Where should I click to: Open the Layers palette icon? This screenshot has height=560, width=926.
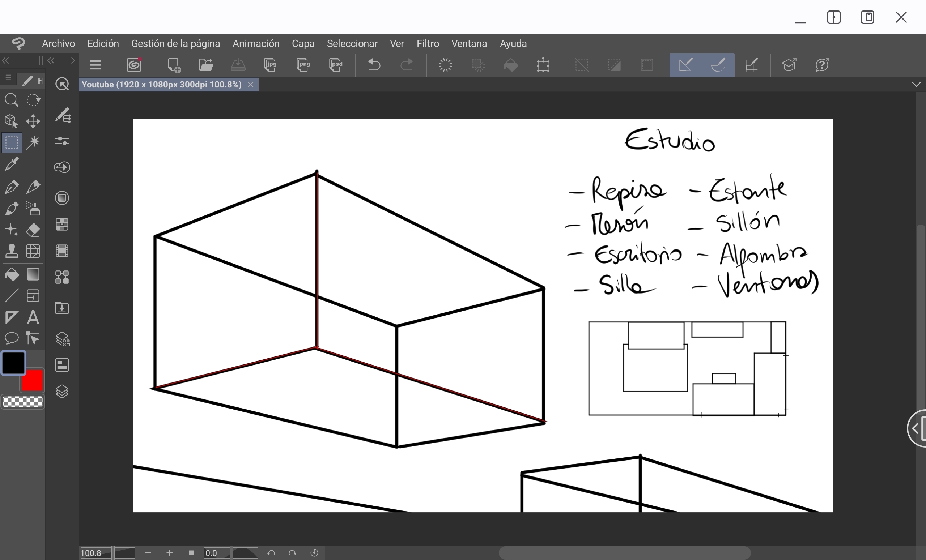62,392
